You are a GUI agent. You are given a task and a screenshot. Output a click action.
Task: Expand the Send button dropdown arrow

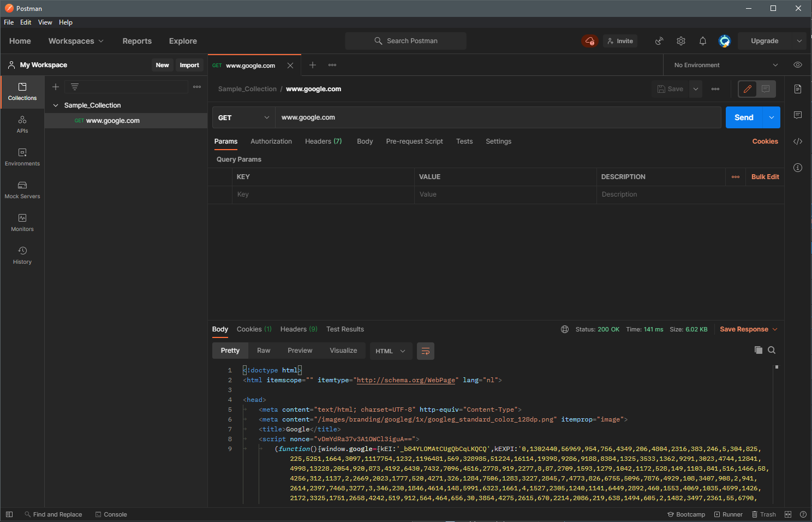[772, 117]
